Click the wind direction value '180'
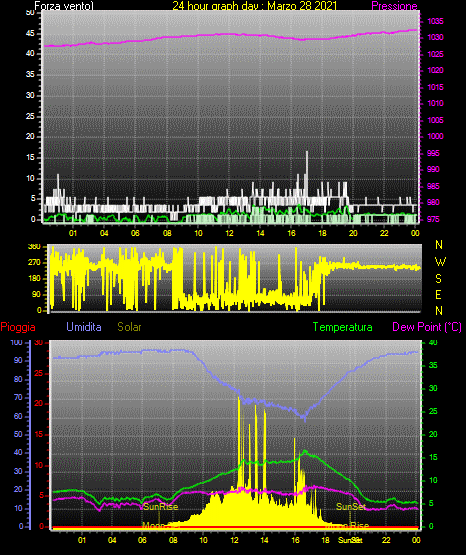Viewport: 466px width, 555px height. coord(34,279)
